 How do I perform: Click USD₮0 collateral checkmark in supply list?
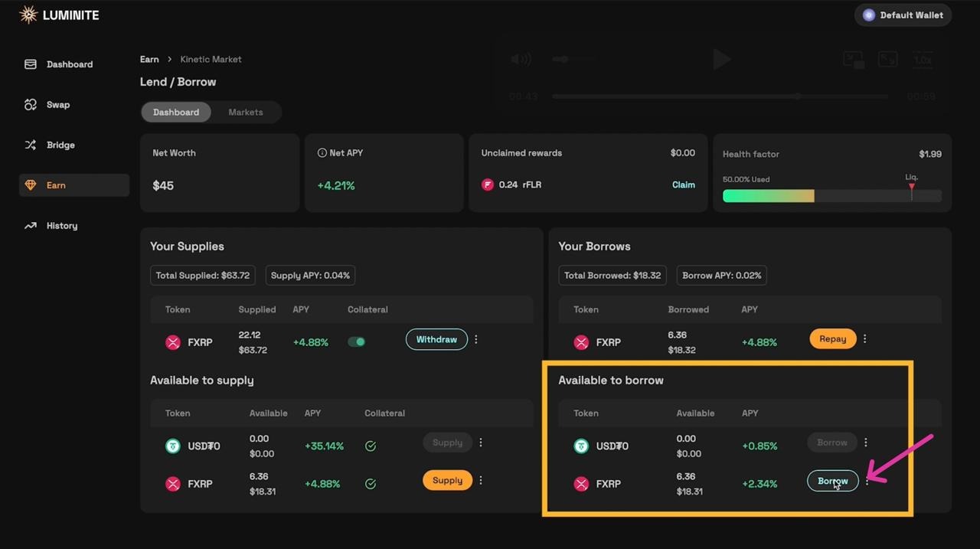371,446
